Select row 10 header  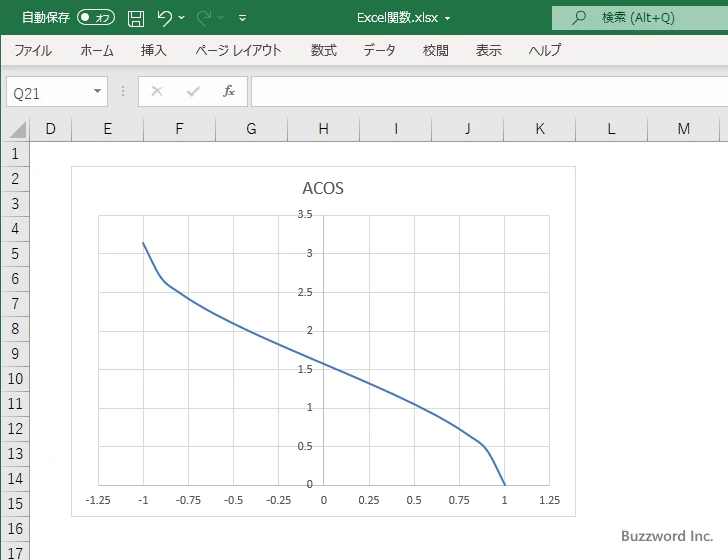tap(15, 378)
